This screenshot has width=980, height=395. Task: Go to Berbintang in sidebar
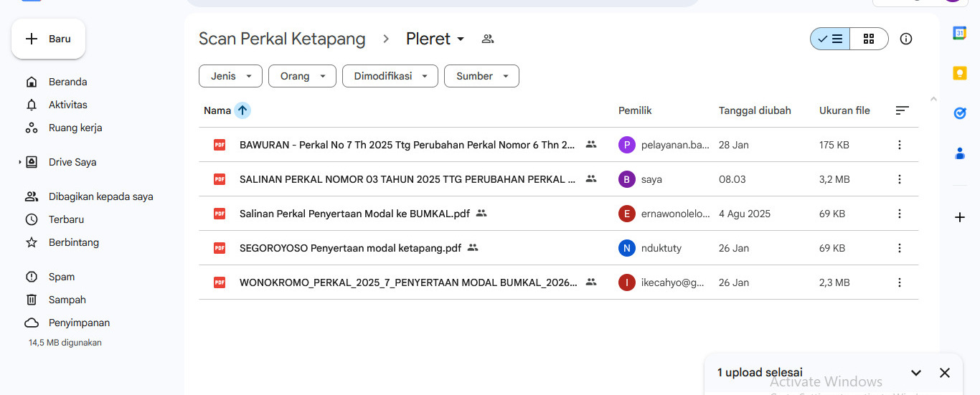coord(73,242)
